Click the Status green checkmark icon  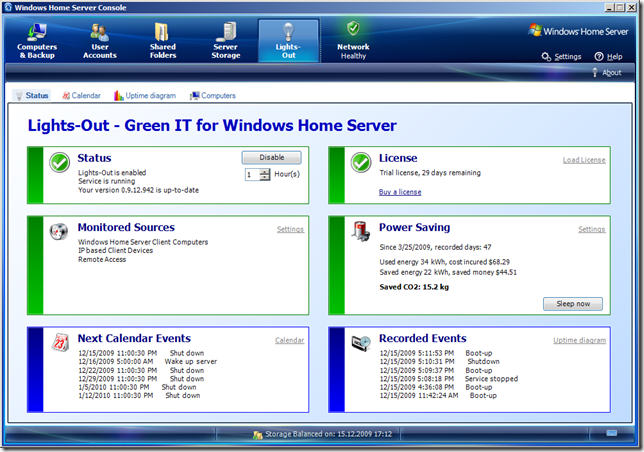[x=60, y=163]
